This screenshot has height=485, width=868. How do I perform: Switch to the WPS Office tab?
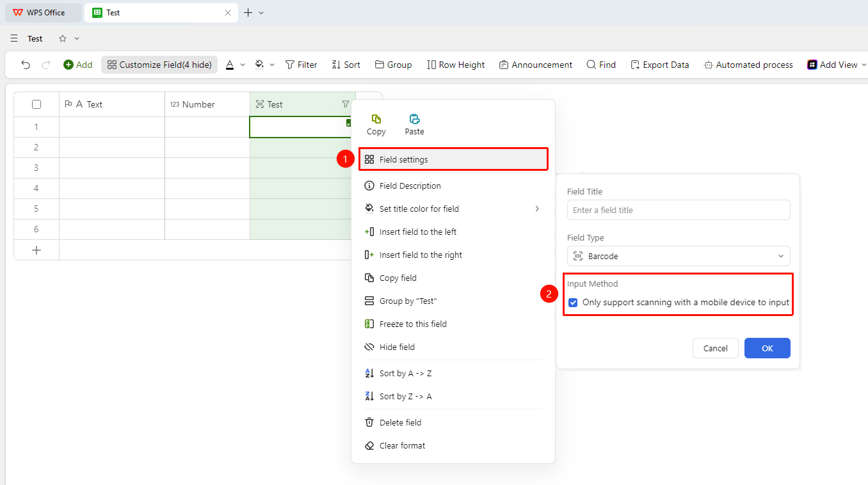44,13
